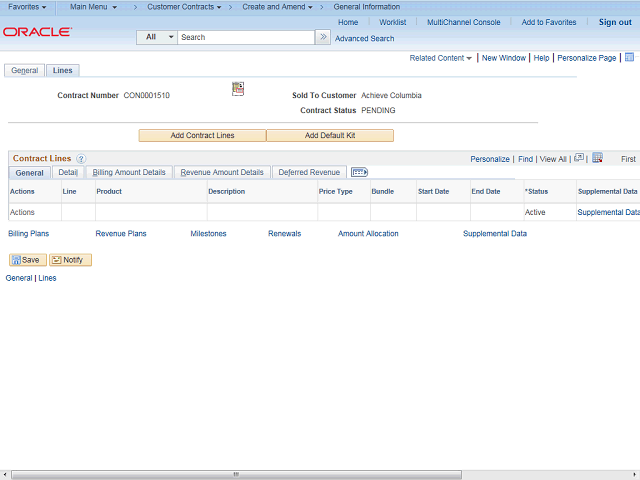
Task: Click the Bundle column header
Action: click(x=382, y=191)
